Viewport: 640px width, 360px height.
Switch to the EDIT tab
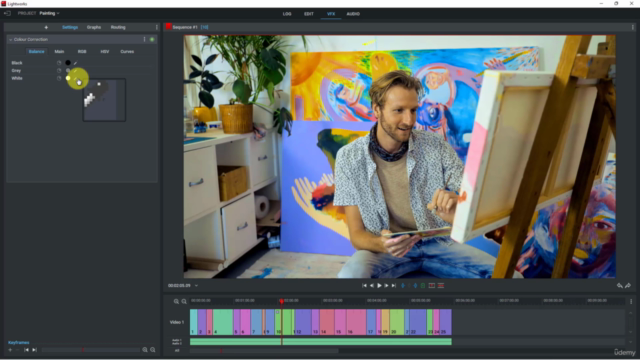(x=309, y=14)
